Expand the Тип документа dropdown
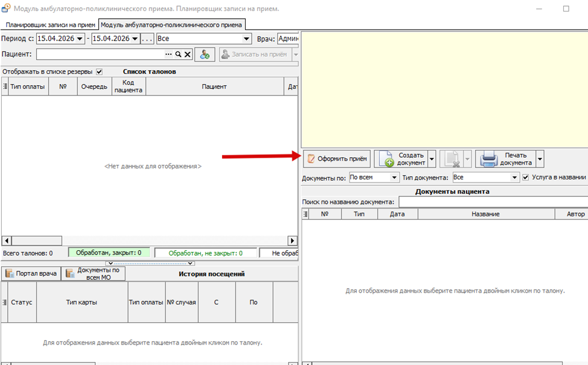Viewport: 588px width, 365px height. tap(515, 177)
